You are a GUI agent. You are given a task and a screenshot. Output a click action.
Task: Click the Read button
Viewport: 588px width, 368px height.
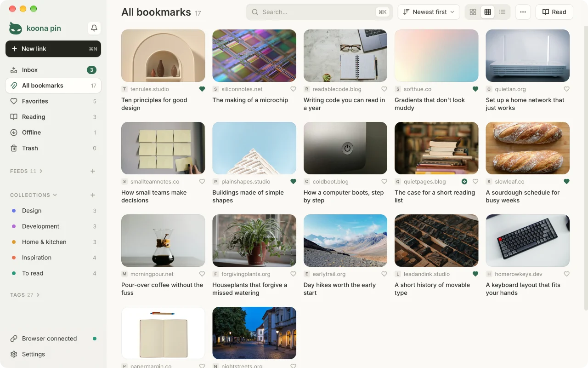554,12
